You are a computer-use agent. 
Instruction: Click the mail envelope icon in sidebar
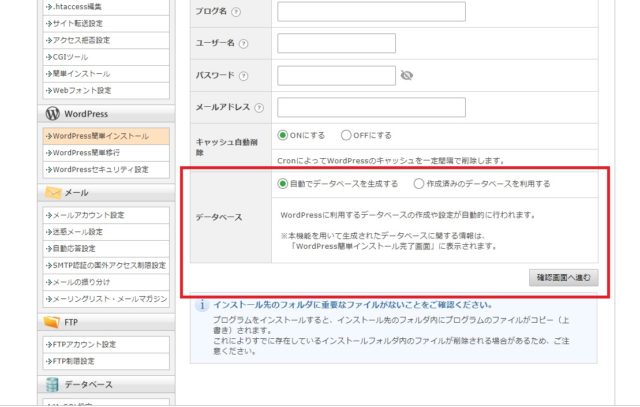[x=53, y=192]
